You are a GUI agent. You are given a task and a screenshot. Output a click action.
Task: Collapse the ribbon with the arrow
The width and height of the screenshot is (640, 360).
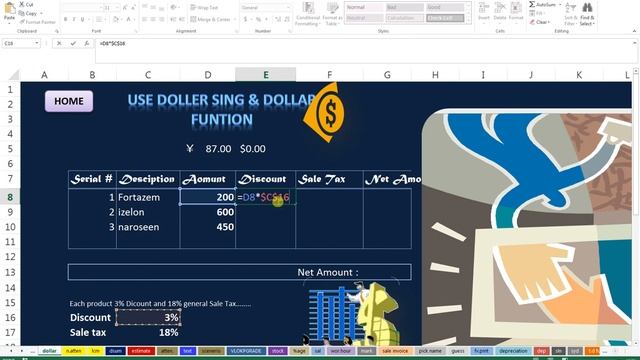point(634,31)
